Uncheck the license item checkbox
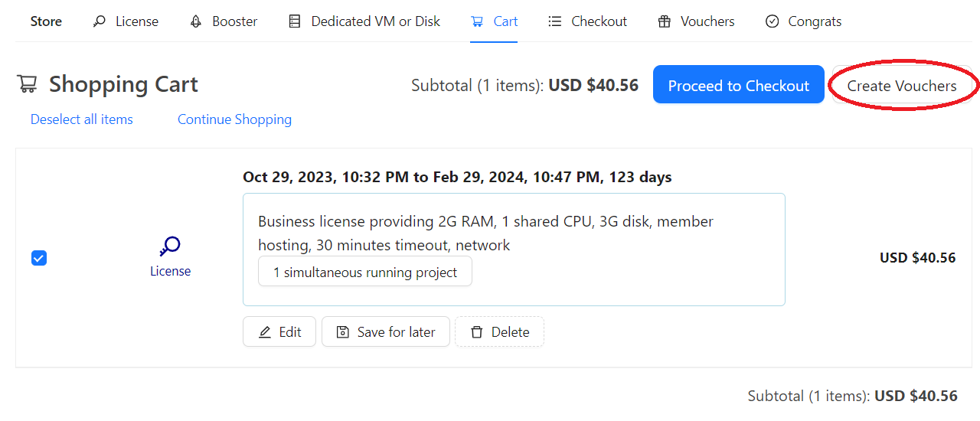The image size is (980, 421). [39, 258]
